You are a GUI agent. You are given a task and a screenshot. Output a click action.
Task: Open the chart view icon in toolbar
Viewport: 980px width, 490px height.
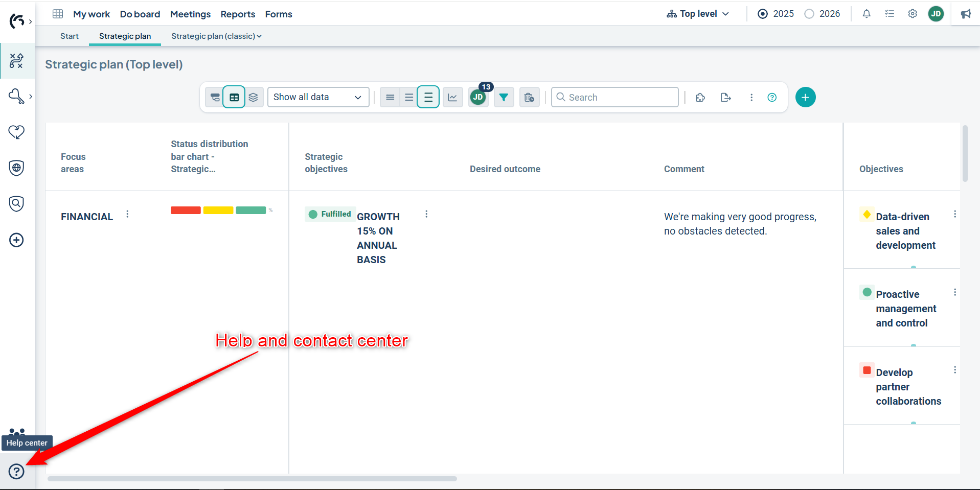[x=452, y=97]
